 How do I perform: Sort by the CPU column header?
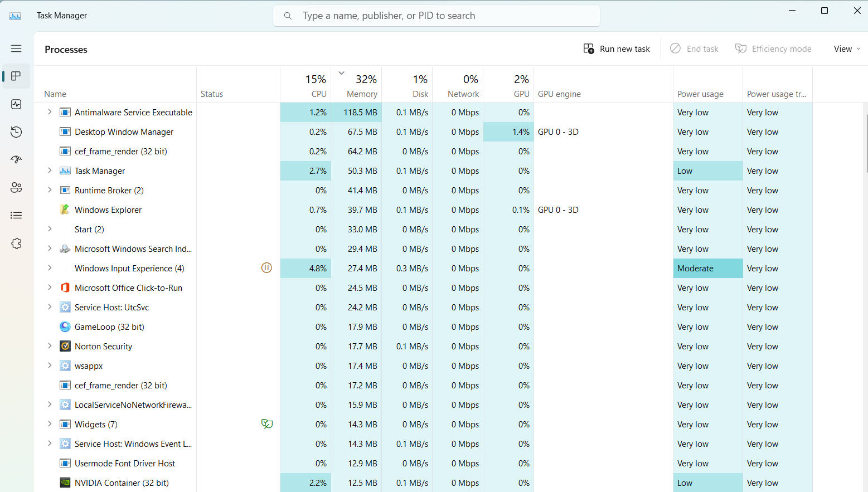pos(306,85)
